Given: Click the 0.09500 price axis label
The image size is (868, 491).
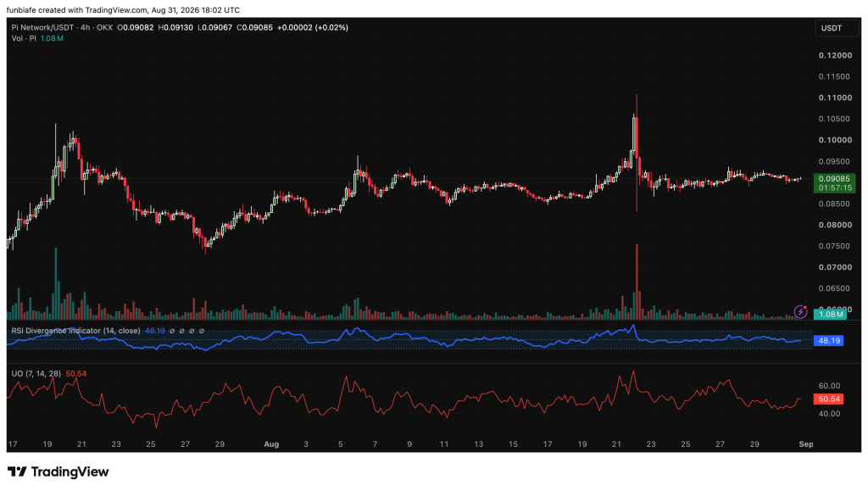Looking at the screenshot, I should click(835, 162).
